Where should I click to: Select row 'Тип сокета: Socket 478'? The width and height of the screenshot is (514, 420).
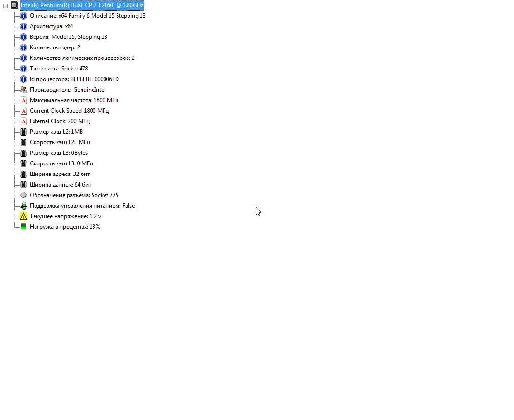[58, 69]
